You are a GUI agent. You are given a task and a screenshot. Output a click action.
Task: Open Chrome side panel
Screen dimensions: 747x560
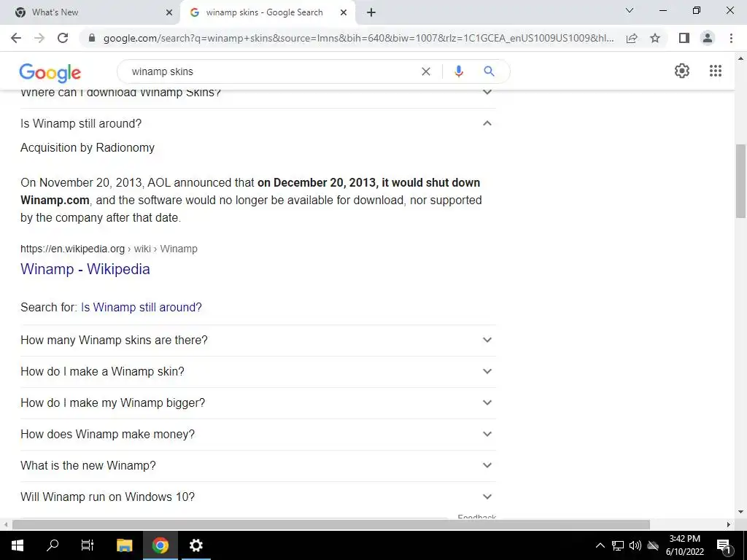(684, 38)
